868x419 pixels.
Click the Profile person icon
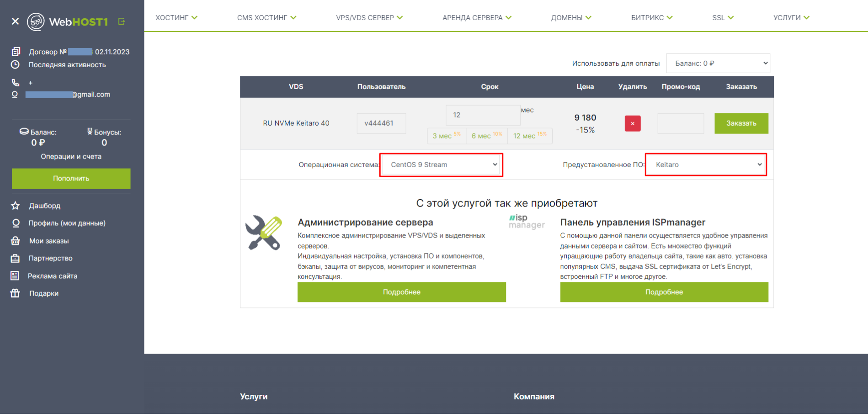point(16,223)
